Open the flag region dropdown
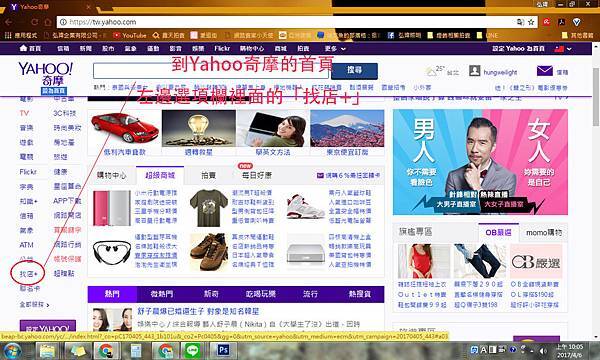This screenshot has height=360, width=600. (563, 49)
